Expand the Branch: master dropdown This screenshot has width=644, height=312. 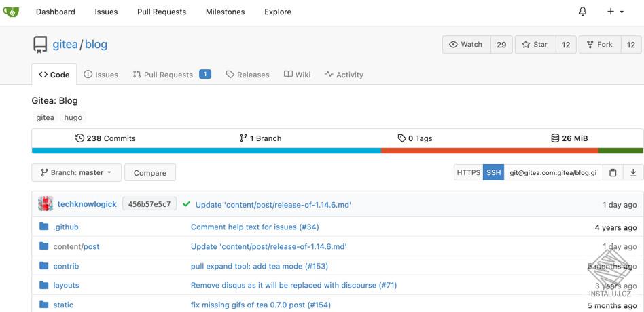click(x=76, y=172)
